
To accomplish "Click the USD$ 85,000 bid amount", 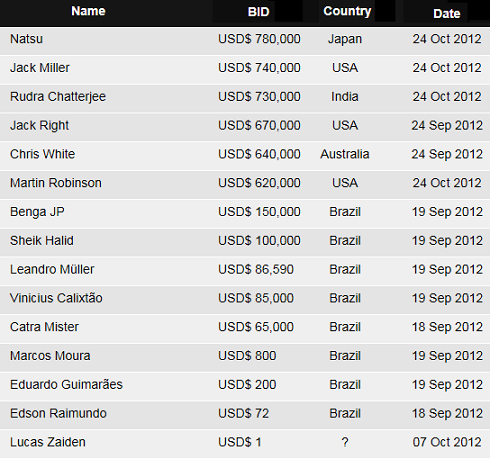I will coord(256,298).
